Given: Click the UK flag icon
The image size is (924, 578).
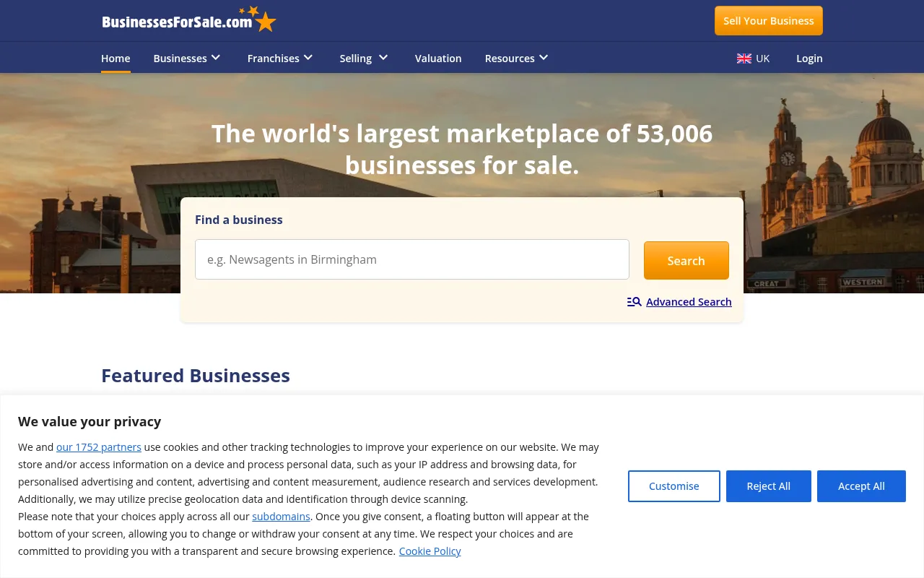Looking at the screenshot, I should pos(744,59).
